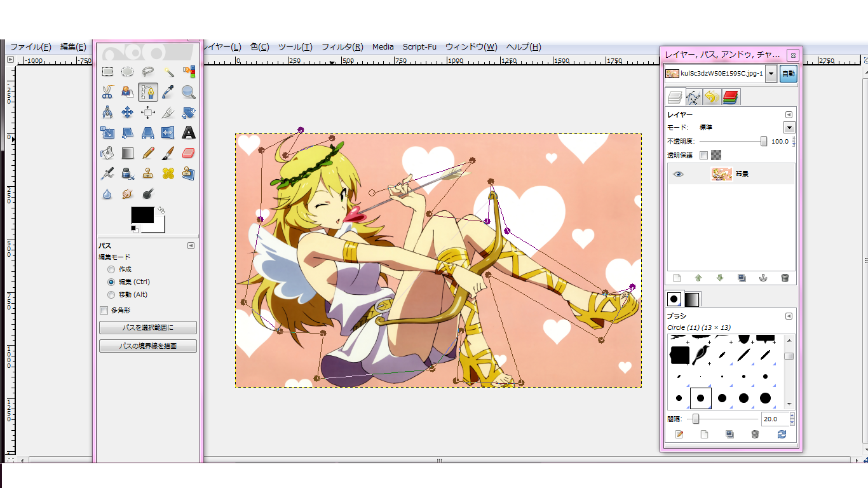Select the Alignment tool
The image size is (868, 488).
tap(148, 112)
